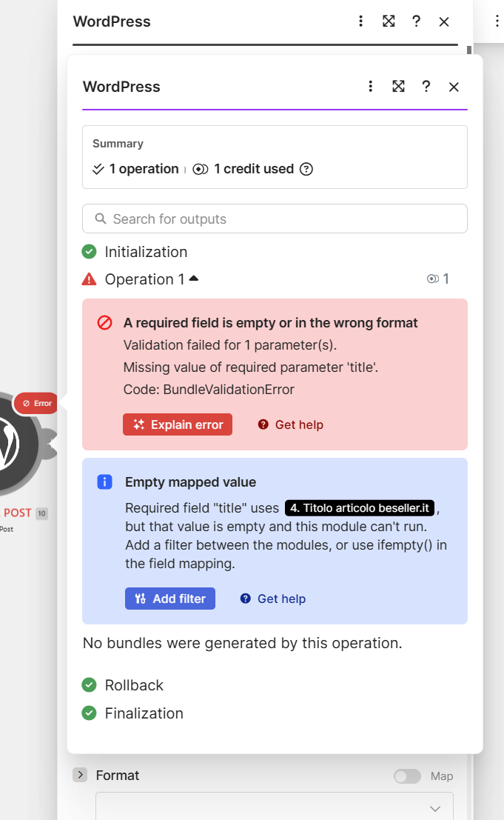Click the red Error badge on WordPress module
The height and width of the screenshot is (820, 504).
click(x=36, y=403)
